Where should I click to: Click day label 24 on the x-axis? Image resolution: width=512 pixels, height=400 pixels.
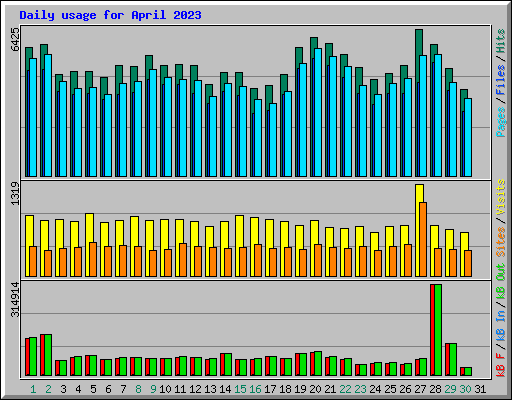pos(375,389)
